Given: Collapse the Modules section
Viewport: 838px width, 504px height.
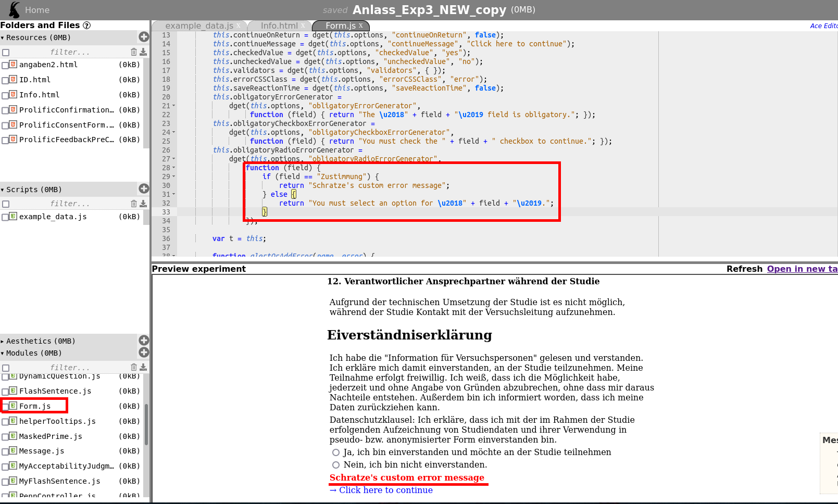Looking at the screenshot, I should [x=3, y=354].
